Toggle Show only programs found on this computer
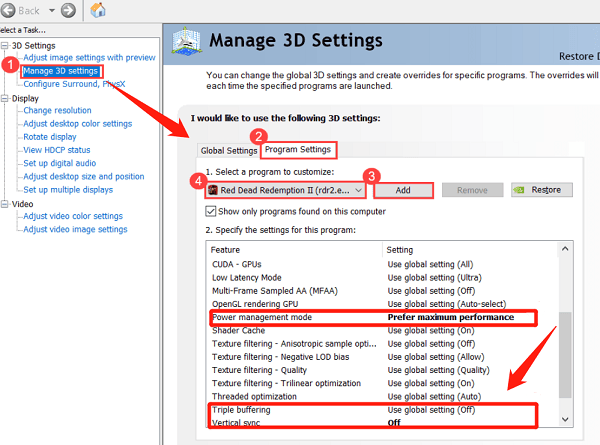 (x=210, y=211)
